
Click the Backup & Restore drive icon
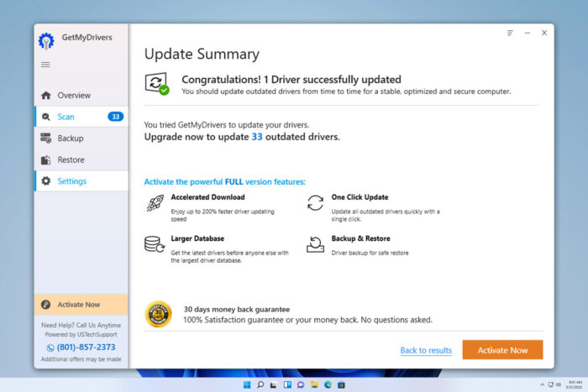pos(315,244)
